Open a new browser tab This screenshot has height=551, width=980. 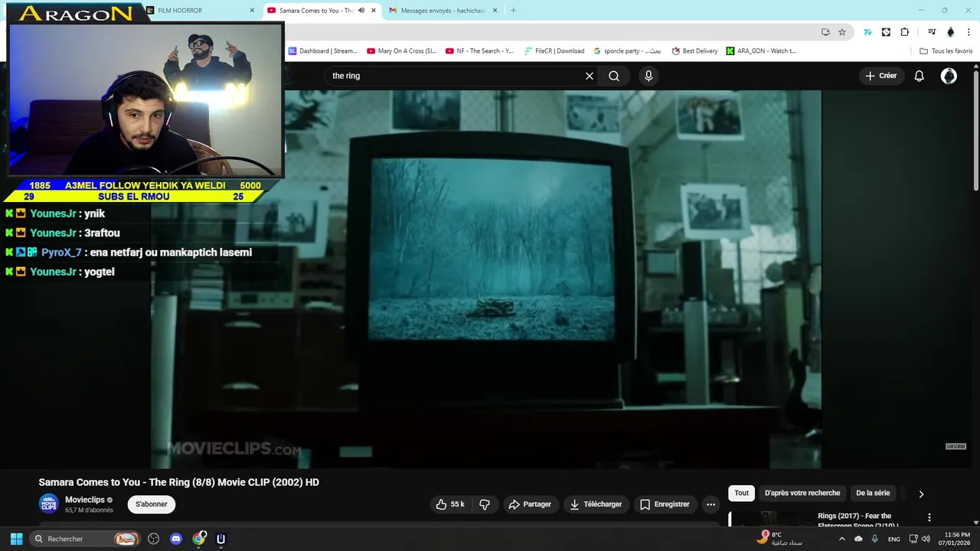[513, 11]
